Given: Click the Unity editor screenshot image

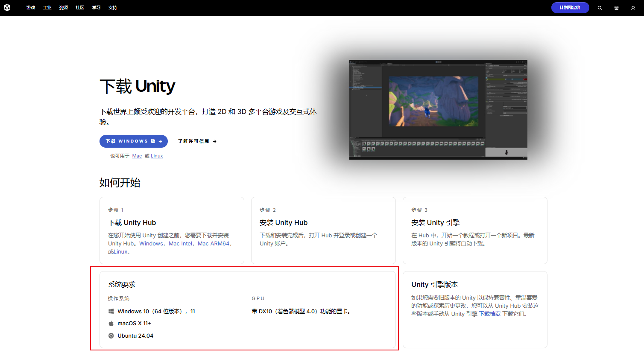Looking at the screenshot, I should (x=438, y=109).
